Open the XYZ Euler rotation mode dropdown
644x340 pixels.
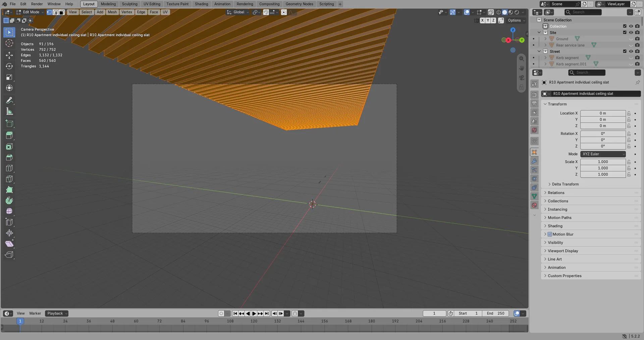pos(603,154)
